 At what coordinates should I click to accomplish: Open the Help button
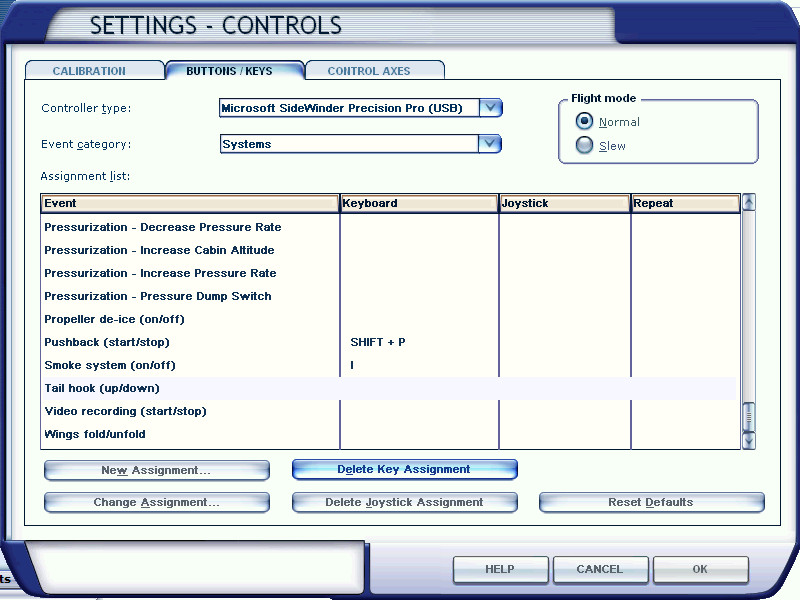(500, 569)
